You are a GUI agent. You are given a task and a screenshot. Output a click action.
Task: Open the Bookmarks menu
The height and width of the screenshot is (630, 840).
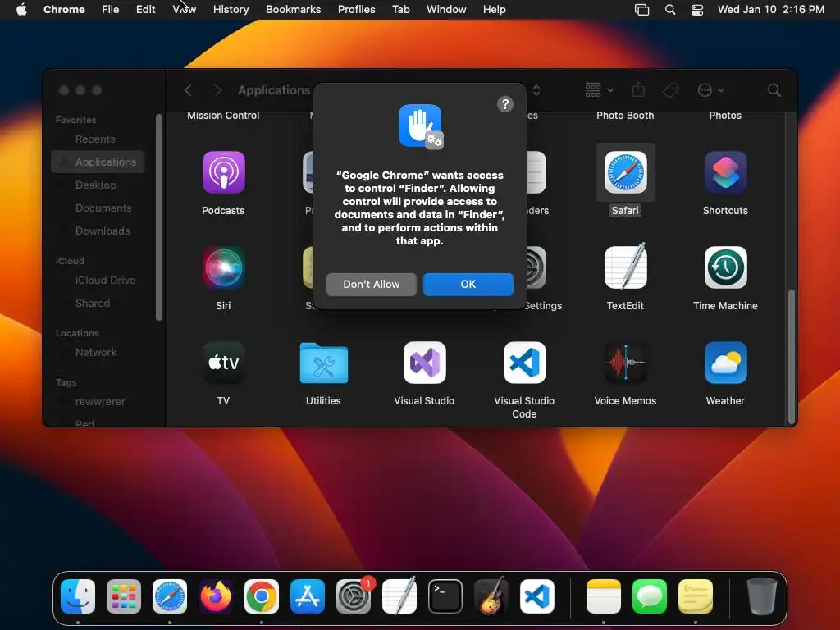point(293,9)
